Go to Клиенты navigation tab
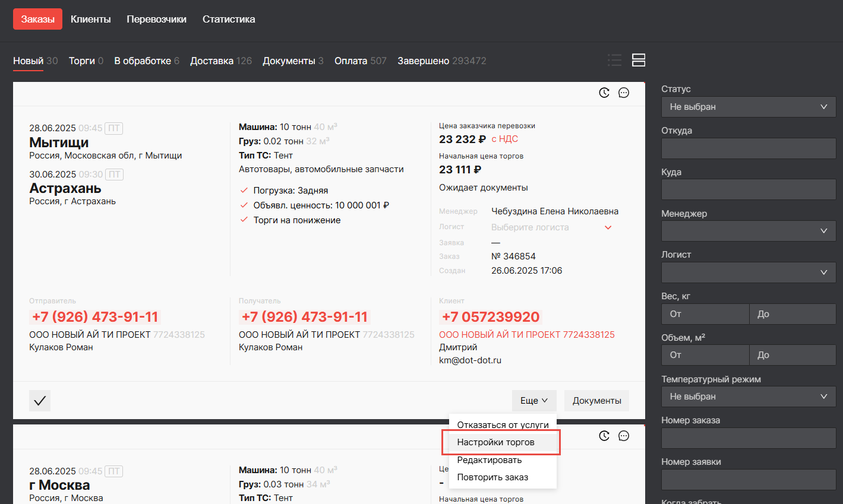 click(x=91, y=19)
